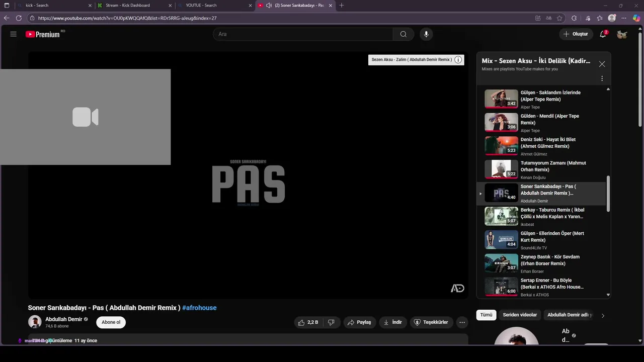
Task: Open the Abdullah Demir channel name link
Action: [x=64, y=319]
